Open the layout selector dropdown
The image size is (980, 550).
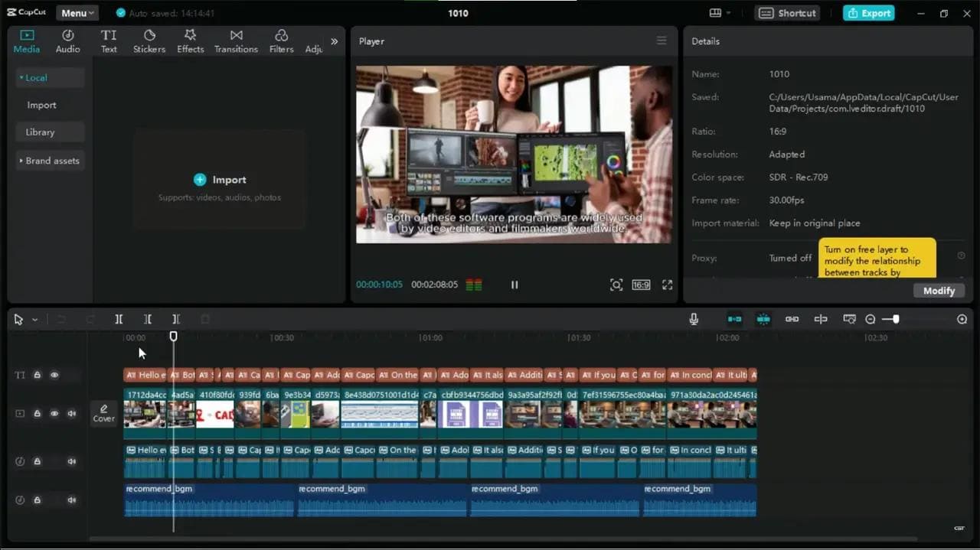[x=720, y=13]
